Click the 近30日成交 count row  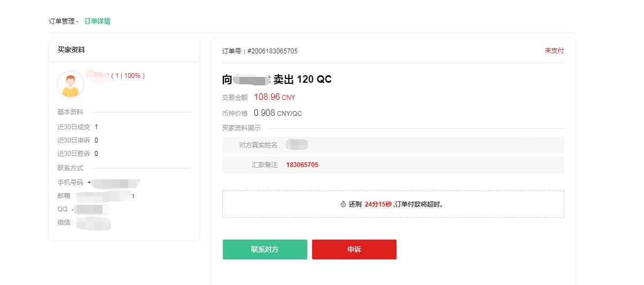[x=77, y=127]
